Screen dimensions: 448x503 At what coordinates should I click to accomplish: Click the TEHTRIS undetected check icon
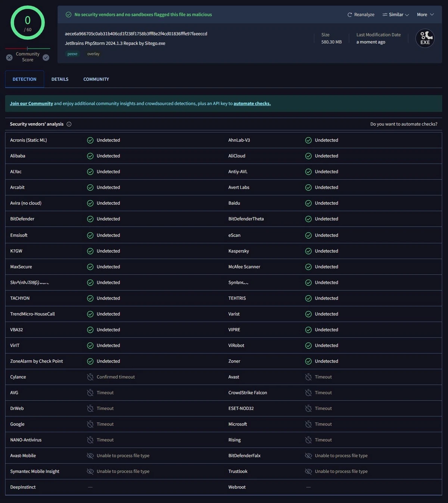[308, 298]
